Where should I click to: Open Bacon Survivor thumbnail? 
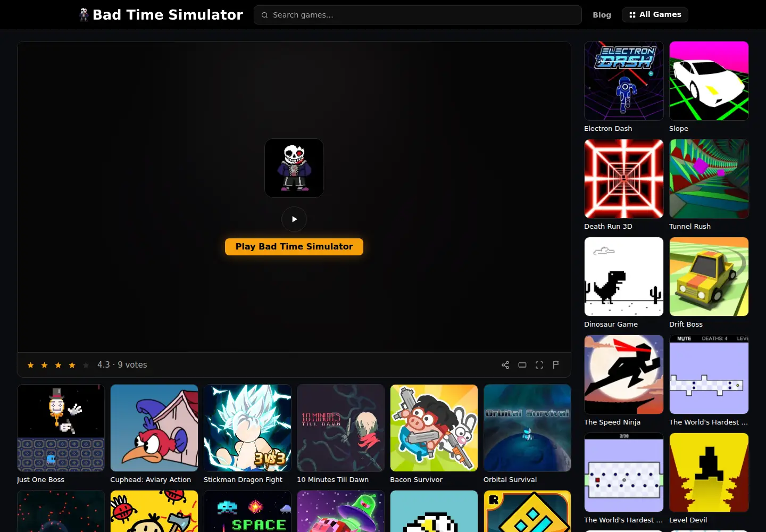pyautogui.click(x=434, y=428)
